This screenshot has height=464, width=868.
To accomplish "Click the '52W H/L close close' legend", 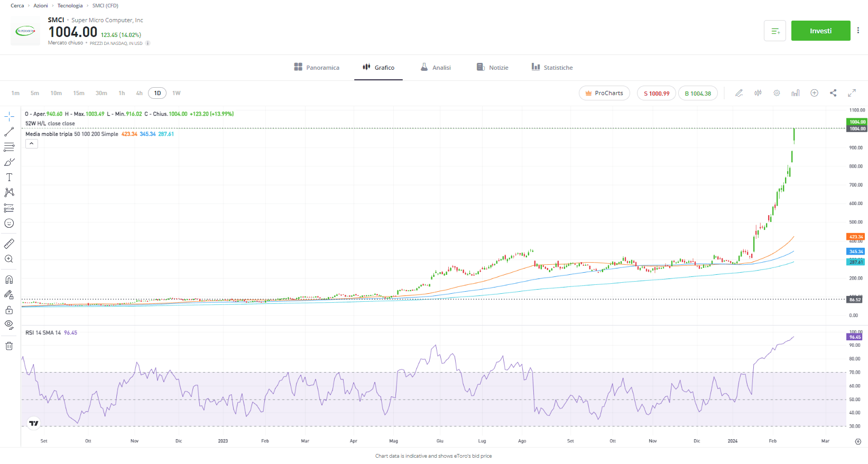I will click(x=50, y=124).
